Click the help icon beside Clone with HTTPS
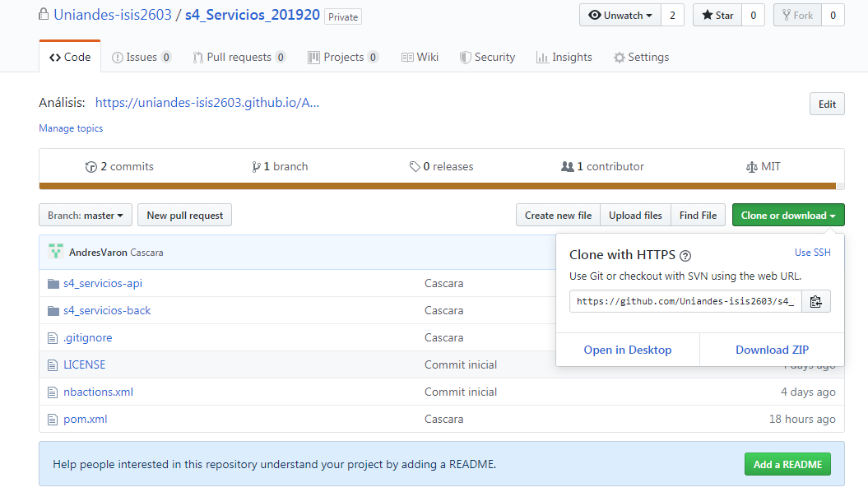 tap(685, 256)
